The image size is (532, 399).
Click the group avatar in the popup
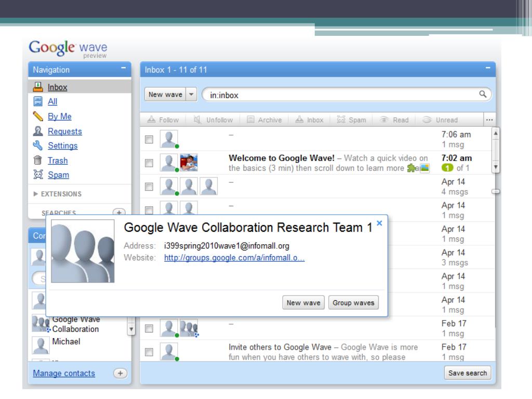(83, 251)
